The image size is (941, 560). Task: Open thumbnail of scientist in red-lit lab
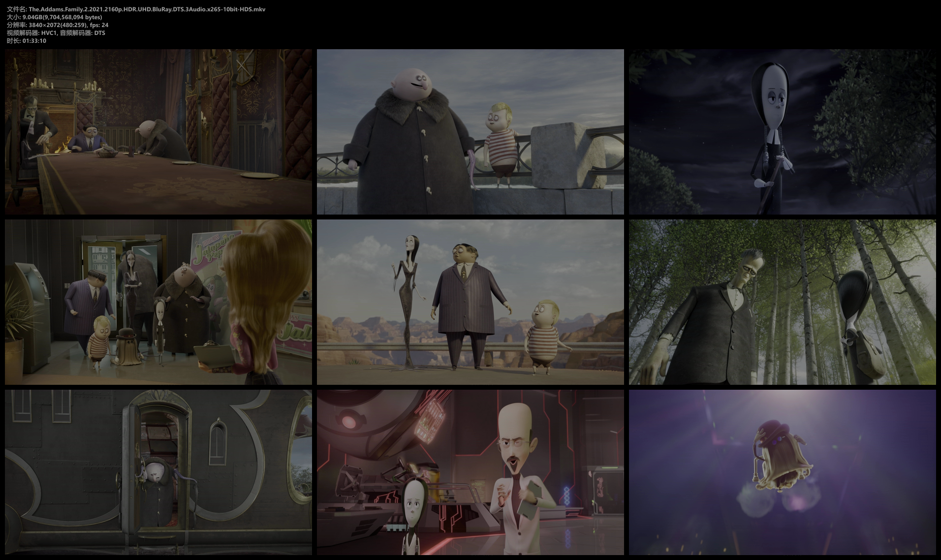point(470,472)
